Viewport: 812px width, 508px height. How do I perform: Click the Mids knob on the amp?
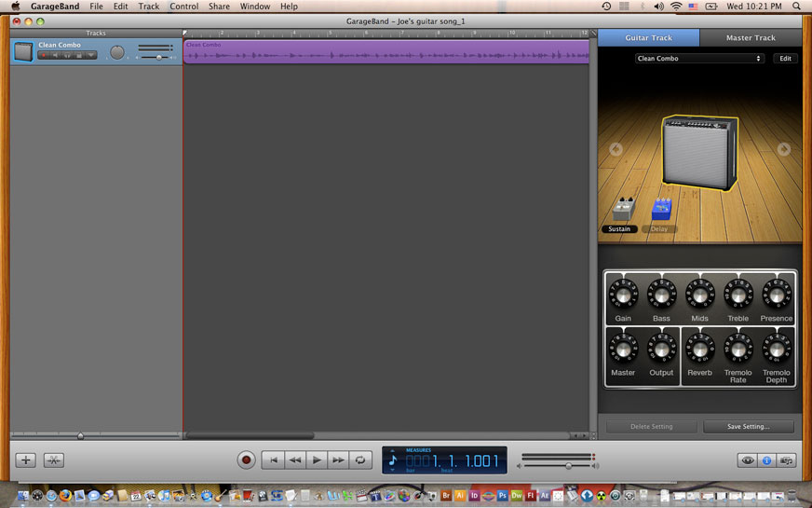[699, 295]
